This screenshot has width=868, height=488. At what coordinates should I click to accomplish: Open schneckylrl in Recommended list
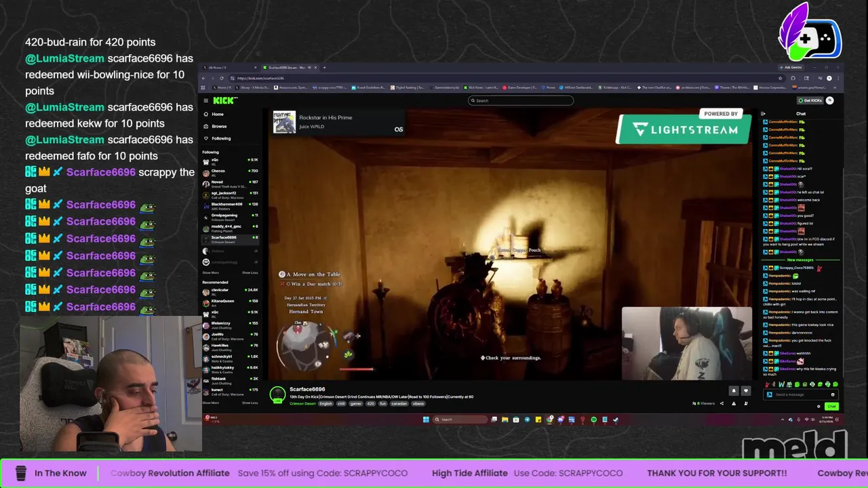pyautogui.click(x=231, y=357)
